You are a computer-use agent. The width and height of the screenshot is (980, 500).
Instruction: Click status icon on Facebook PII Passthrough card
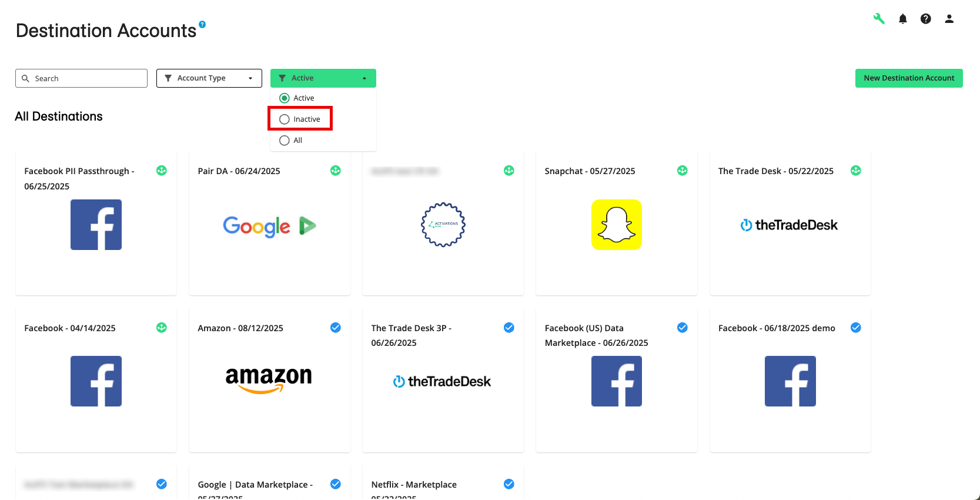[x=162, y=171]
